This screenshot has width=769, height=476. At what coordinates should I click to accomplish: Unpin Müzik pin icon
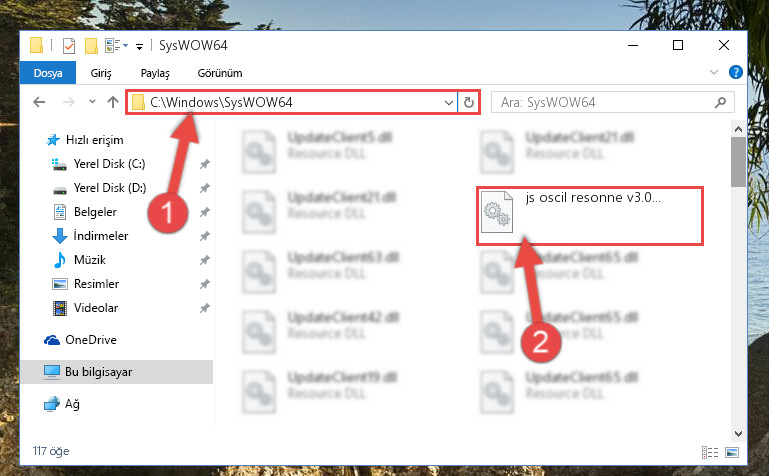205,260
